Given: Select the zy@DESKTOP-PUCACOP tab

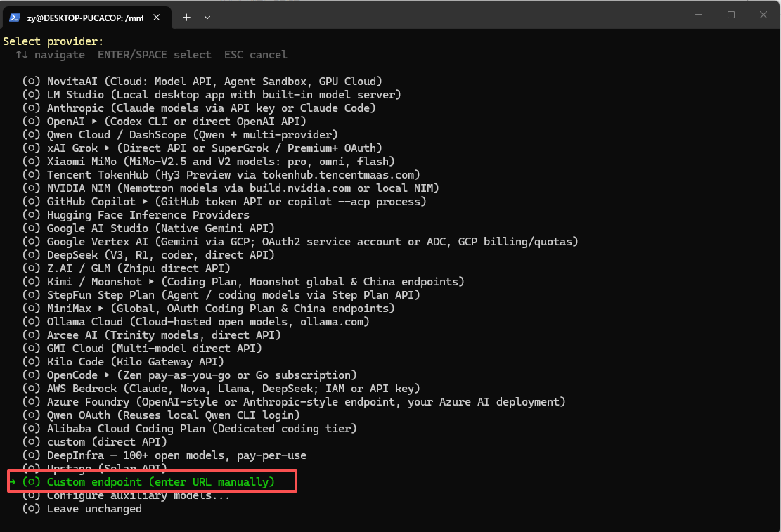Looking at the screenshot, I should tap(85, 18).
